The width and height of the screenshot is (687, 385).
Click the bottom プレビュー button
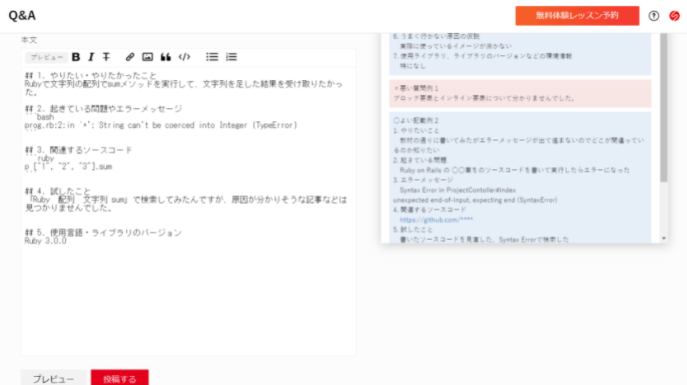(x=53, y=378)
